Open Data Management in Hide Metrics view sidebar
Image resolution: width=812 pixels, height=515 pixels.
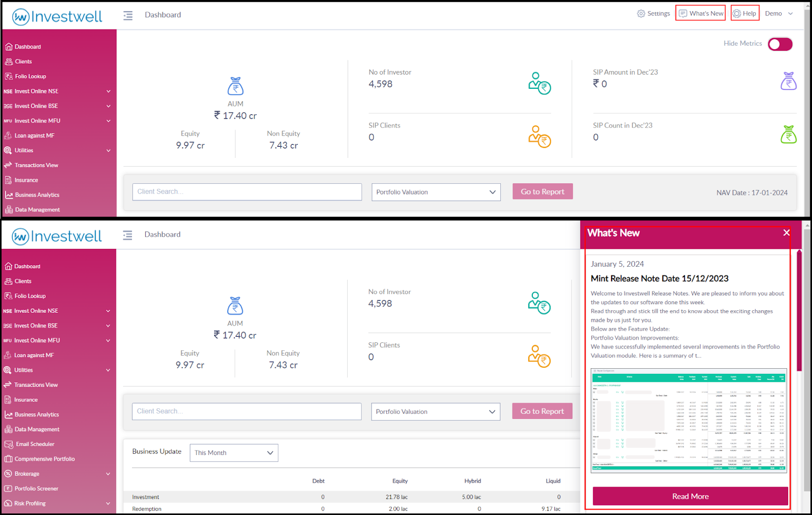click(x=32, y=210)
